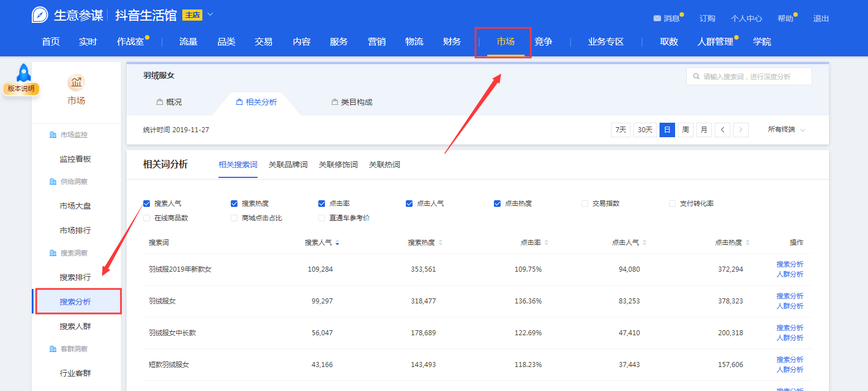The width and height of the screenshot is (868, 391).
Task: Sort table by 点击人气 column arrow
Action: pos(644,243)
